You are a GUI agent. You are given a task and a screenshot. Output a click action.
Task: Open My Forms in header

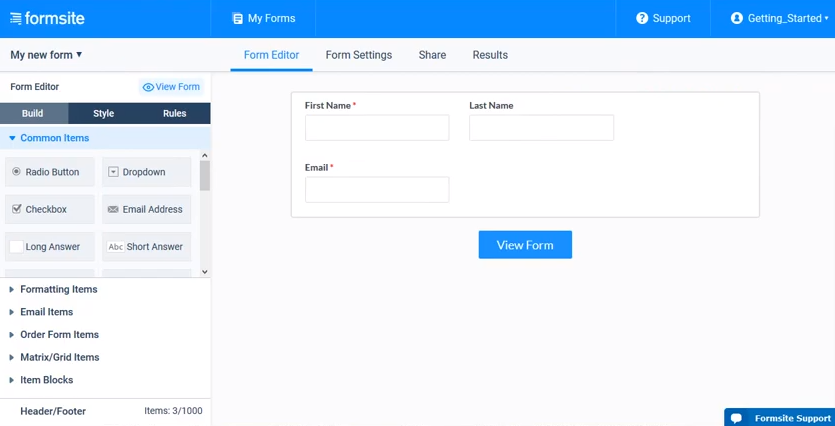(263, 18)
